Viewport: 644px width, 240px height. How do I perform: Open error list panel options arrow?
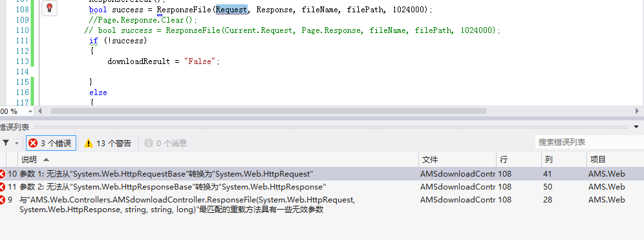point(637,127)
